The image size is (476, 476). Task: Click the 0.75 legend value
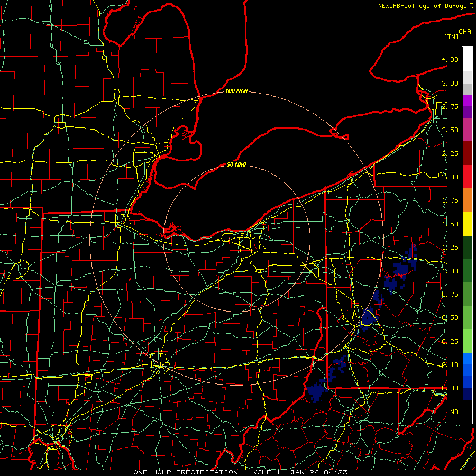tap(450, 295)
